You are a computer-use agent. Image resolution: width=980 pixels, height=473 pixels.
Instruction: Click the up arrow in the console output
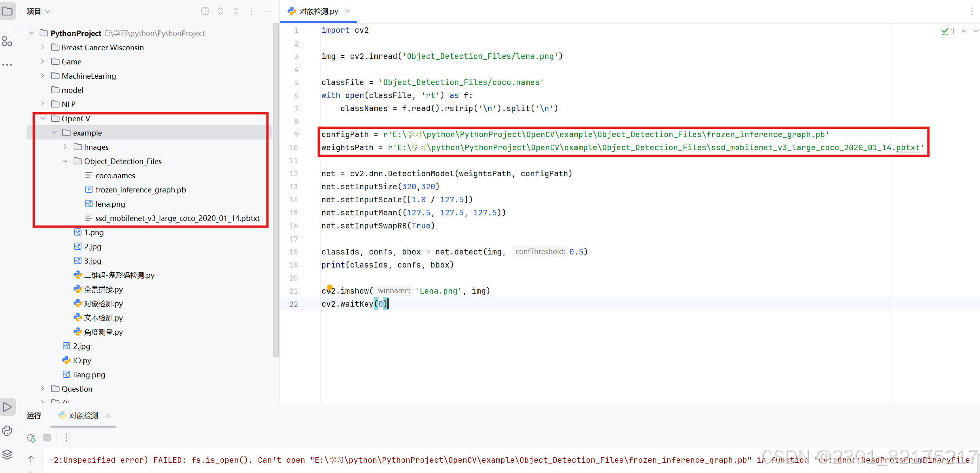(x=30, y=460)
